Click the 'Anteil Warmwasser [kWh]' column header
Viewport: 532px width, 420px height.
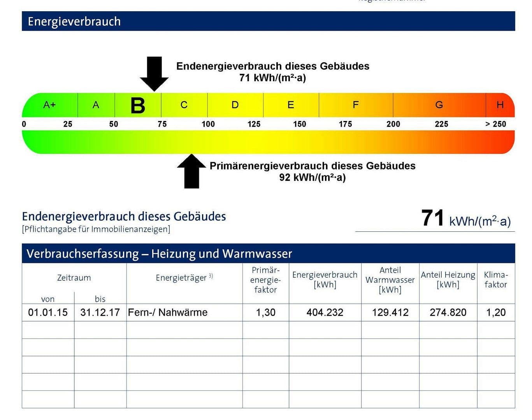click(x=390, y=280)
